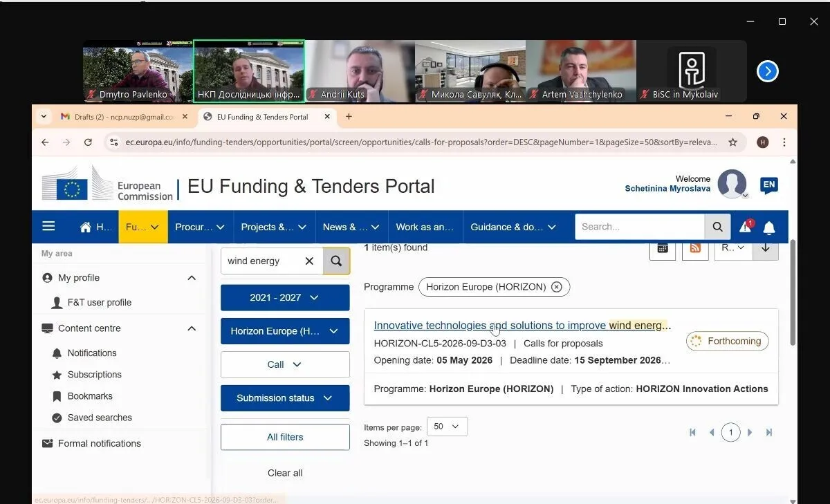Open the tab search dropdown arrow

coord(44,117)
